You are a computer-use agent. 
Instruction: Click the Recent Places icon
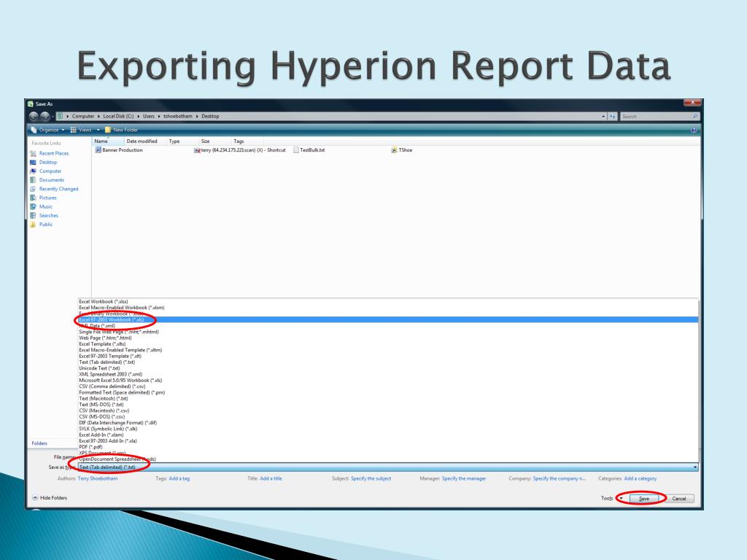[33, 153]
